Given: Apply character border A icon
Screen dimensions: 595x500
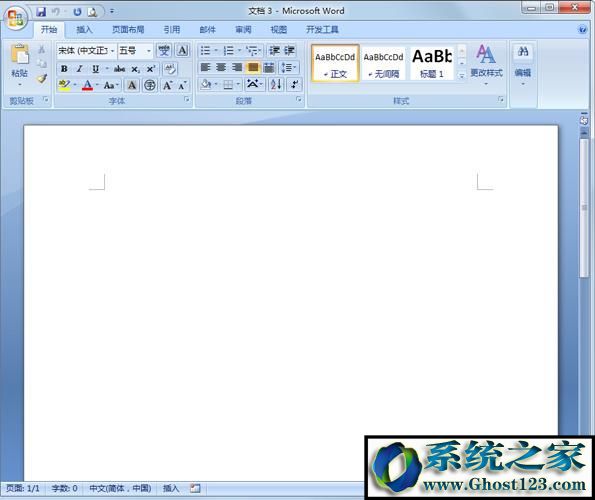Looking at the screenshot, I should [x=183, y=50].
